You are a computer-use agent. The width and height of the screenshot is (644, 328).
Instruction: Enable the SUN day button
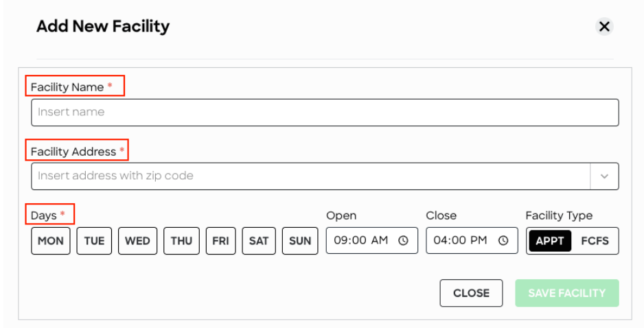pos(300,241)
